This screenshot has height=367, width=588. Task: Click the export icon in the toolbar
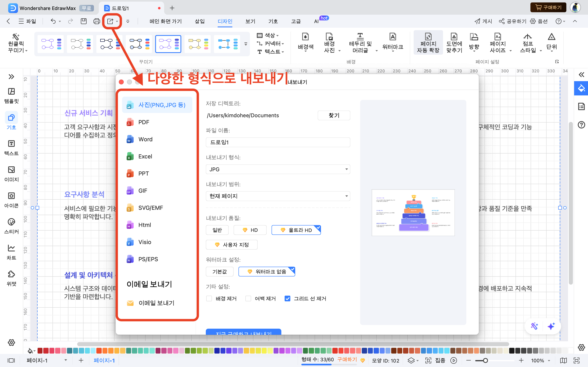[110, 21]
